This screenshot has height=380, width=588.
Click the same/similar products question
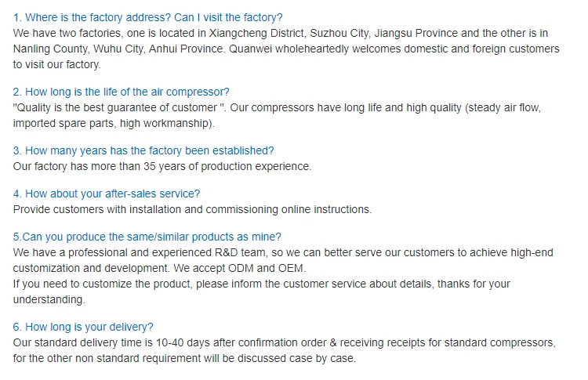pos(147,237)
